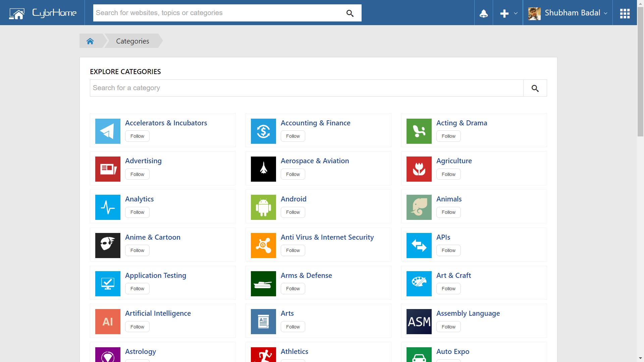The width and height of the screenshot is (644, 362).
Task: Open the apps grid menu icon
Action: 625,13
